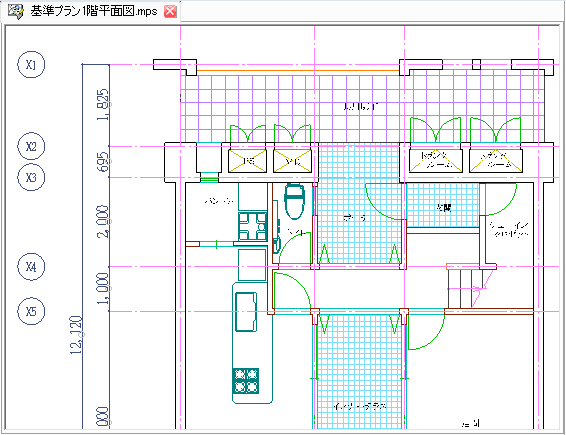The height and width of the screenshot is (435, 566).
Task: Click the drawing file icon in the tab
Action: (15, 12)
